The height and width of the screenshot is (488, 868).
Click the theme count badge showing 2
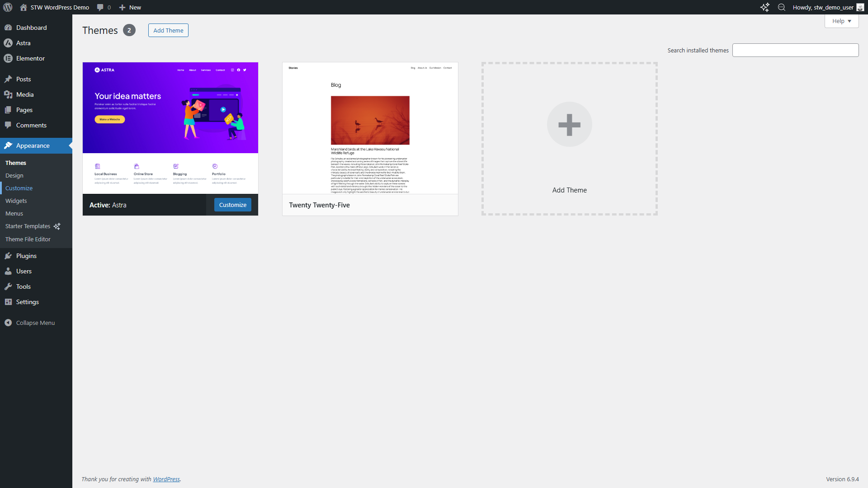[x=129, y=30]
